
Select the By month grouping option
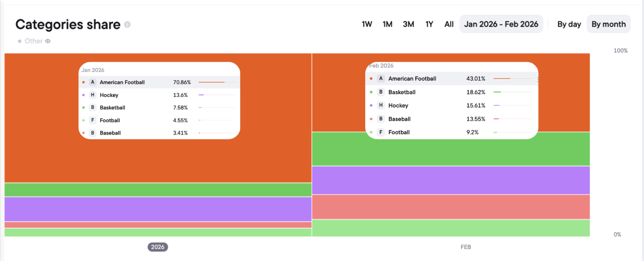pos(609,24)
